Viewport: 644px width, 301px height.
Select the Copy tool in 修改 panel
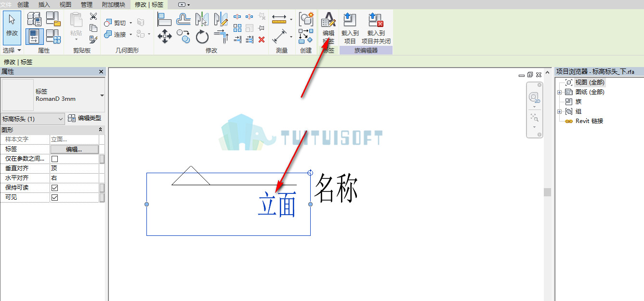[x=184, y=37]
